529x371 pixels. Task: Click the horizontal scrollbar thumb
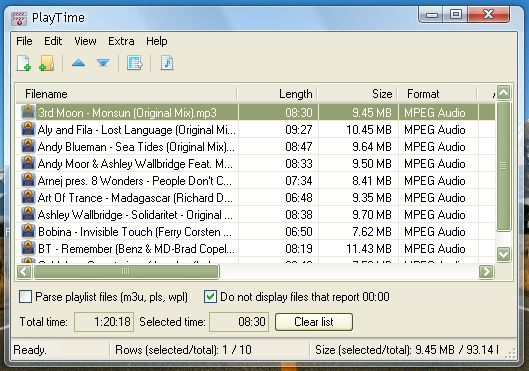pos(126,271)
